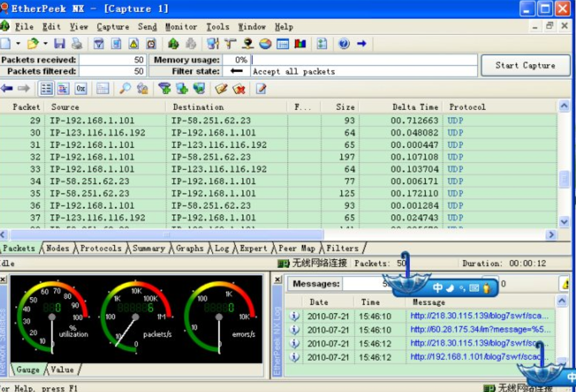Sort packets by the Source column header
This screenshot has width=576, height=392.
click(x=105, y=107)
